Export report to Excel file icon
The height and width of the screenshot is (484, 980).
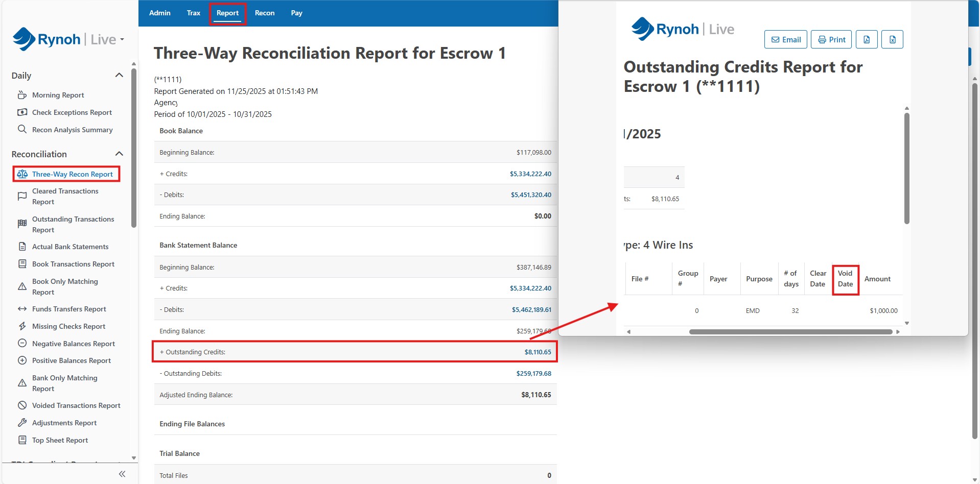coord(892,39)
